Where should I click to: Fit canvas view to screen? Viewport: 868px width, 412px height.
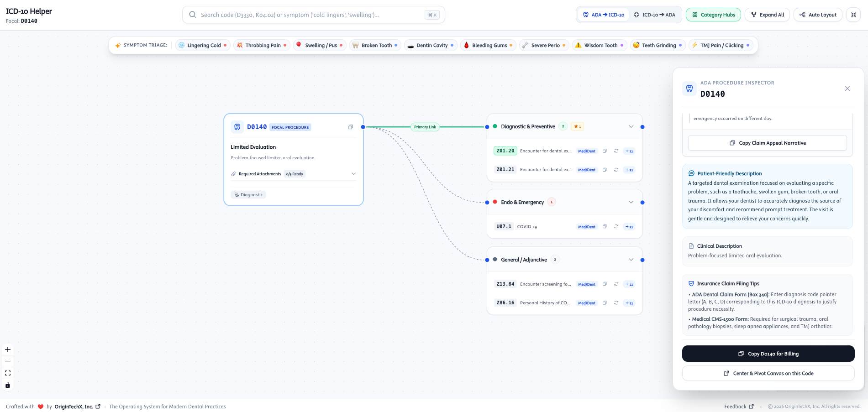[x=8, y=373]
